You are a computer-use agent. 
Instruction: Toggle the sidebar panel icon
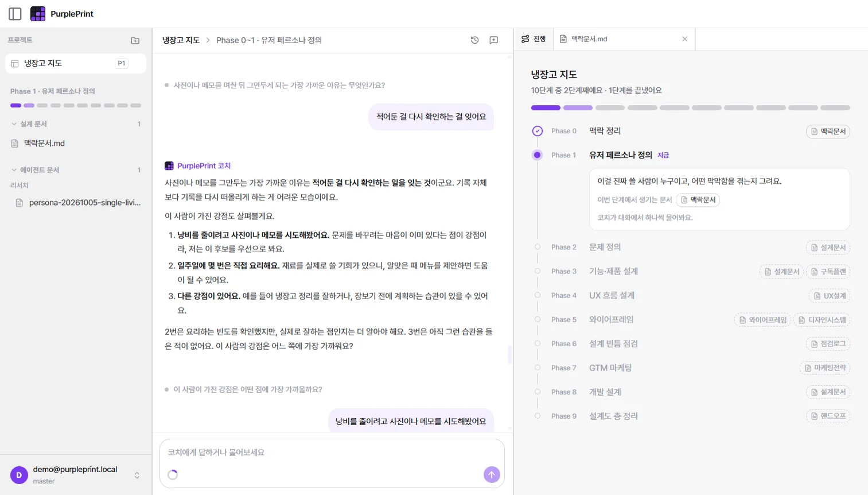15,14
